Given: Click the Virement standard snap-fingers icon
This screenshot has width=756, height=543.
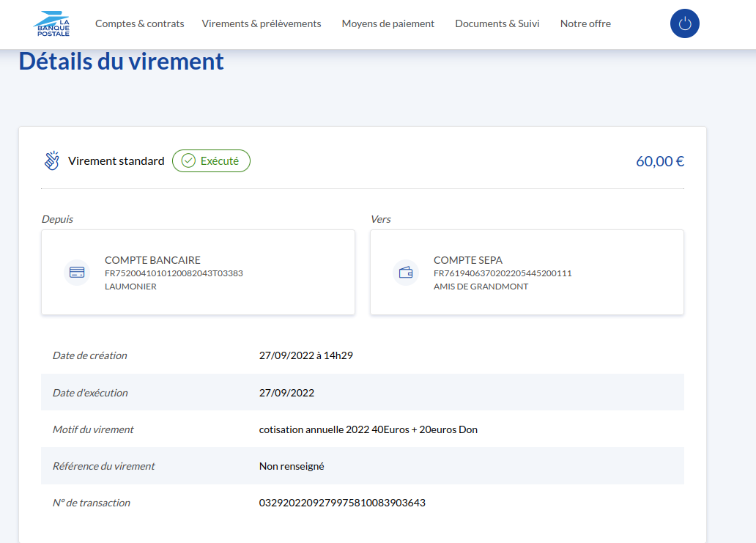Looking at the screenshot, I should point(51,161).
